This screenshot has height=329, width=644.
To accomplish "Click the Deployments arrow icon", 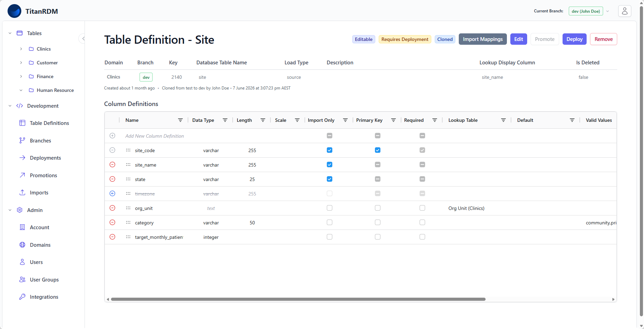I will (x=22, y=158).
